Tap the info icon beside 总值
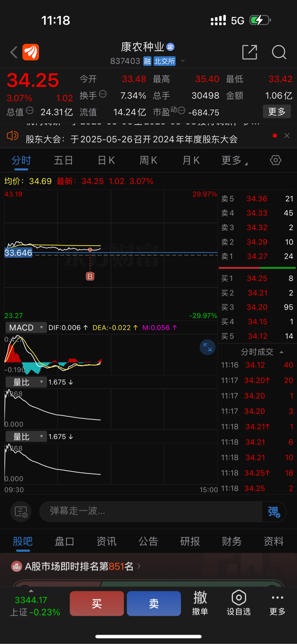The width and height of the screenshot is (297, 644). [x=30, y=111]
